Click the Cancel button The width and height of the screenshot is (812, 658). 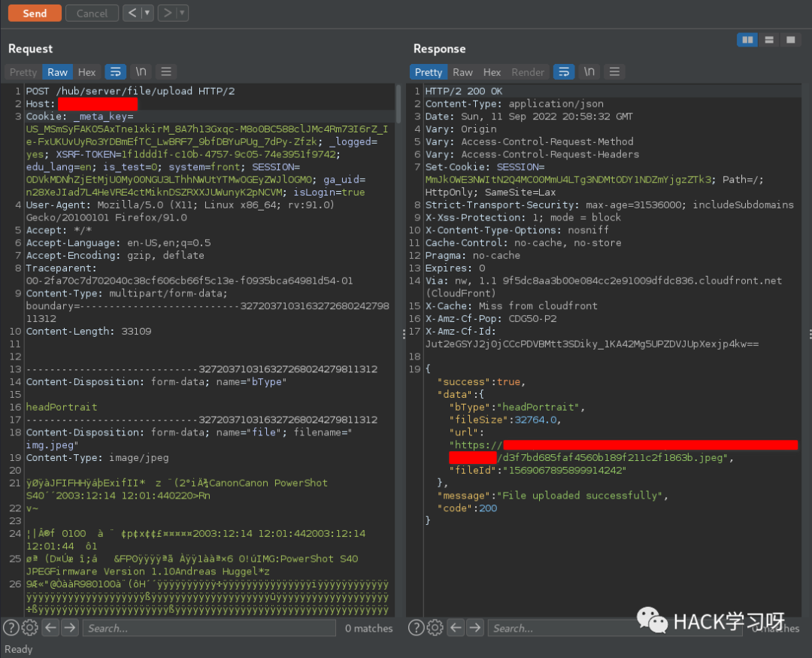tap(92, 13)
